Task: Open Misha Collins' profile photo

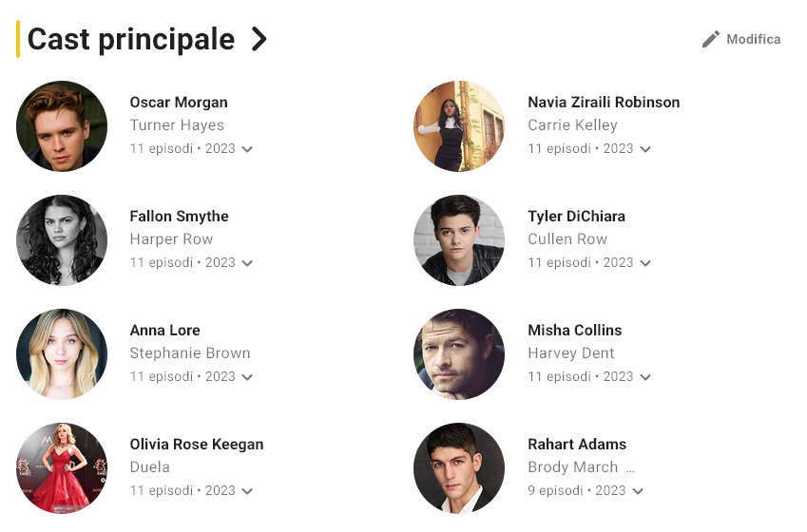Action: [x=459, y=354]
